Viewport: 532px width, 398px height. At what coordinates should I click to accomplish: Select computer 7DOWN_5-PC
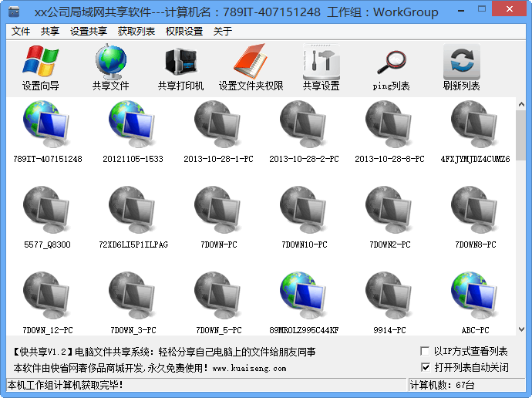click(218, 302)
